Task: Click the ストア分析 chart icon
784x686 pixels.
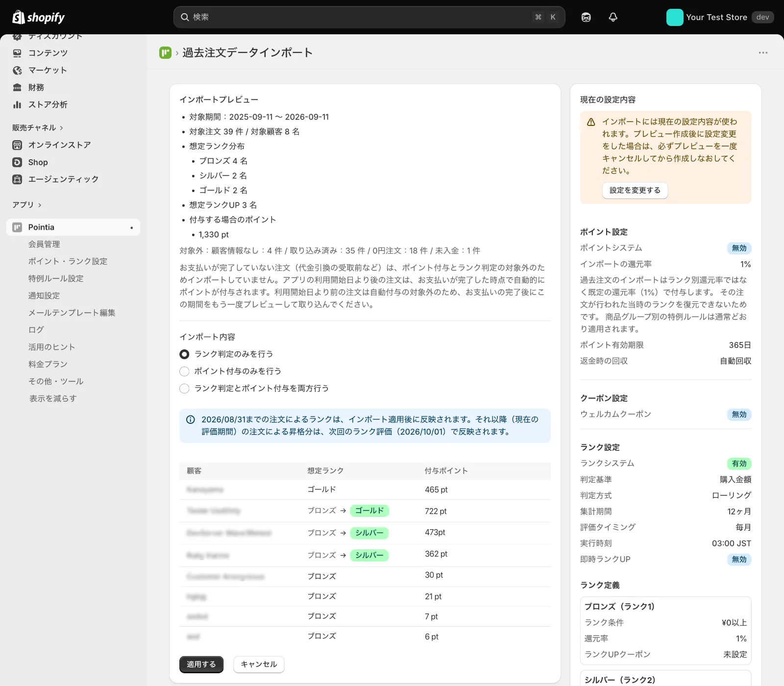Action: [17, 104]
